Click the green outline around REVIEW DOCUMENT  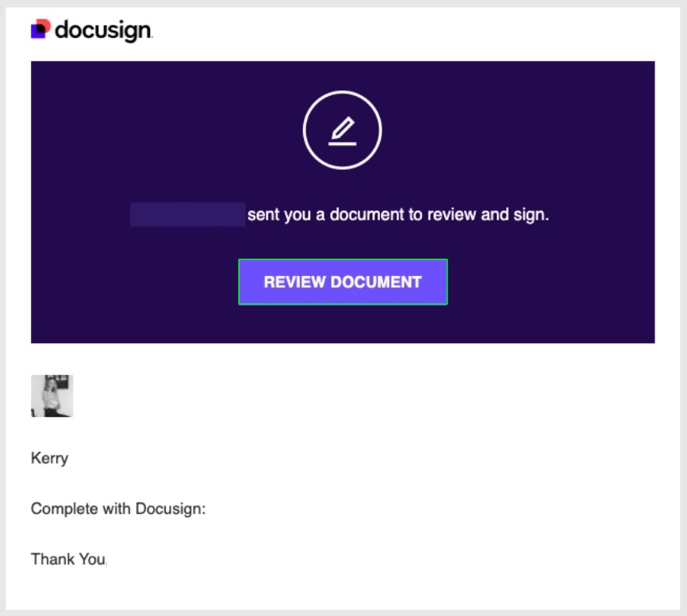tap(343, 262)
